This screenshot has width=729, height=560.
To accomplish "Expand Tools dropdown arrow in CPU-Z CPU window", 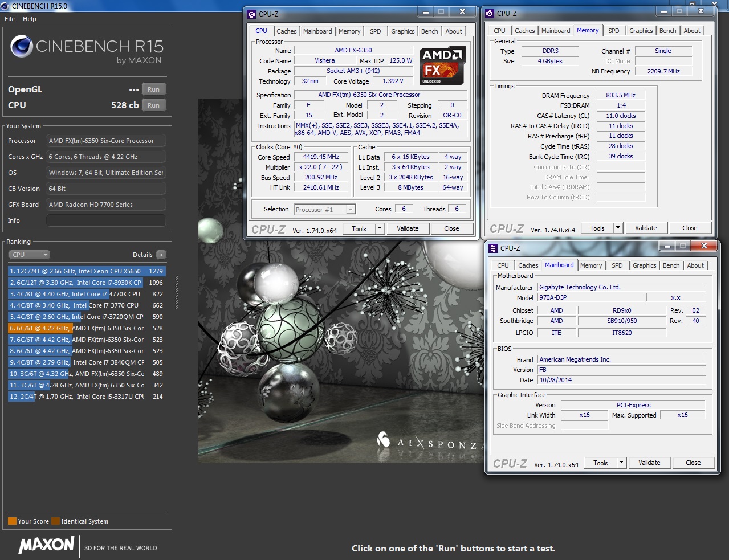I will coord(380,228).
